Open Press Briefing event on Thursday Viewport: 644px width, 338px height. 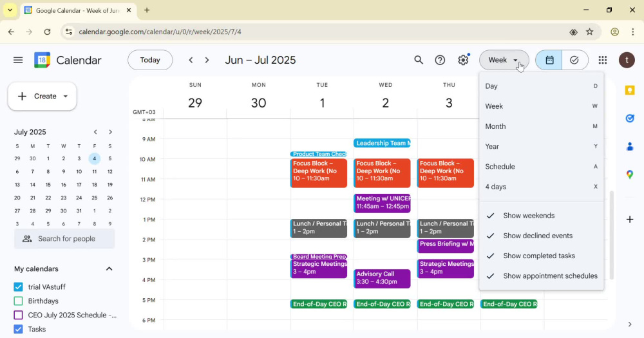(445, 245)
